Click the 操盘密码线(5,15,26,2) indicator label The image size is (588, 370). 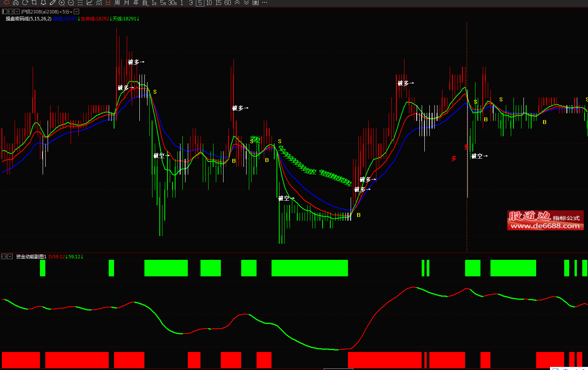[x=28, y=19]
